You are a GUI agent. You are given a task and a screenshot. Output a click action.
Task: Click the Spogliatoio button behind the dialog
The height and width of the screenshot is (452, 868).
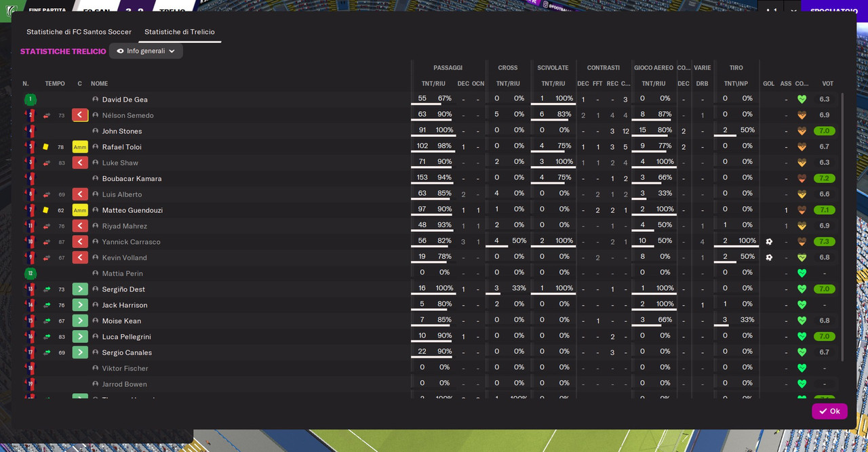(833, 11)
